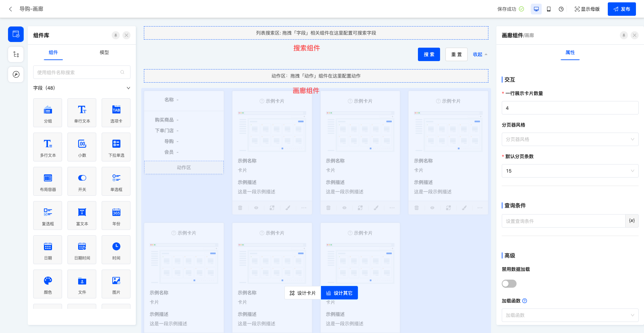Image resolution: width=644 pixels, height=333 pixels.
Task: Switch to mobile device preview icon
Action: pos(549,9)
